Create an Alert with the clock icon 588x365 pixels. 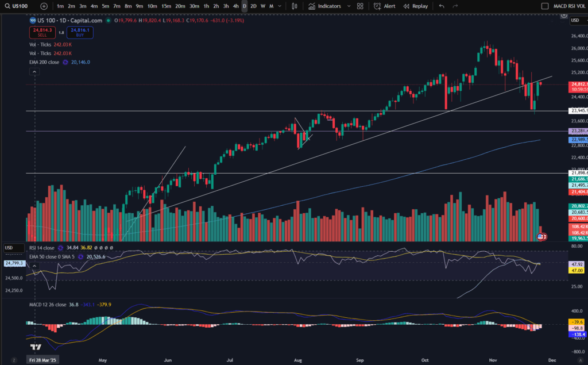384,6
